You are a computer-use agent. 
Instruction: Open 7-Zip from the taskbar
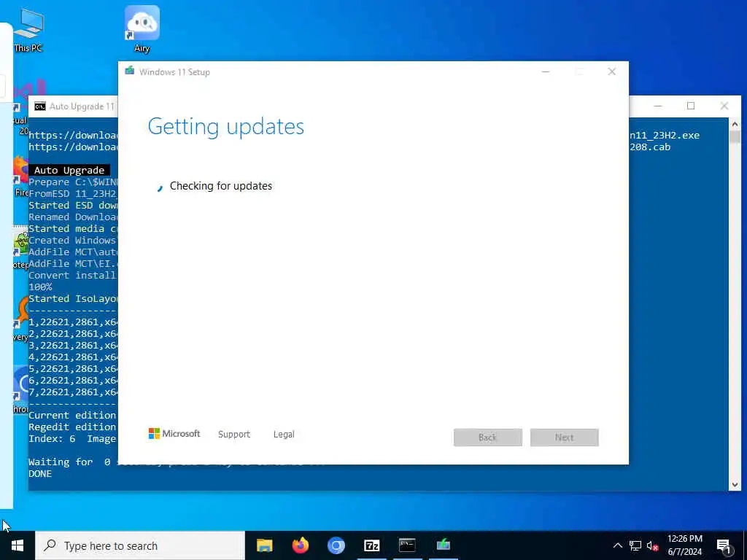[371, 545]
